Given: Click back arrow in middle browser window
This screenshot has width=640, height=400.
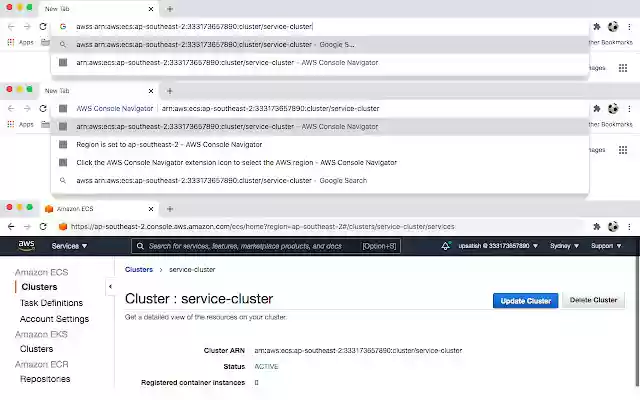Looking at the screenshot, I should (x=11, y=109).
